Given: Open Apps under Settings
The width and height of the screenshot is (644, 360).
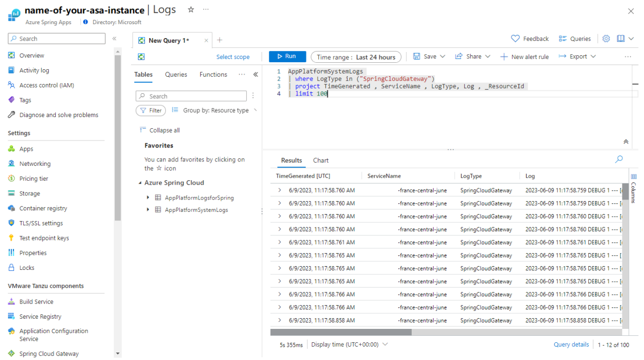Looking at the screenshot, I should point(26,149).
